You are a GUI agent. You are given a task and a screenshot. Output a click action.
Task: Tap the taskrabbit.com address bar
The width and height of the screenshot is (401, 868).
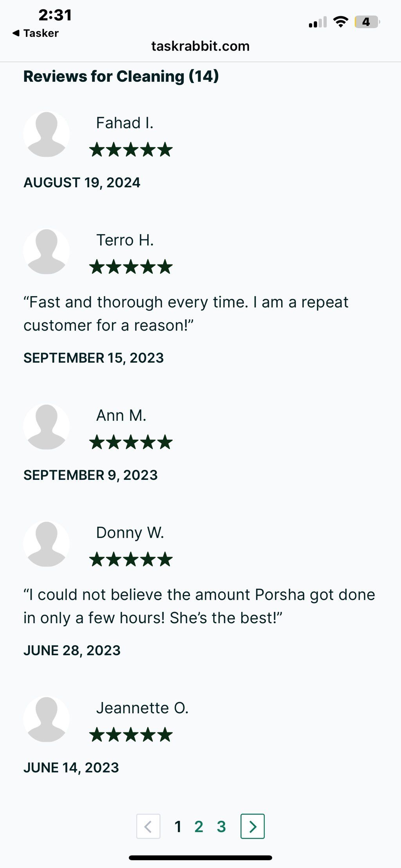pos(200,46)
